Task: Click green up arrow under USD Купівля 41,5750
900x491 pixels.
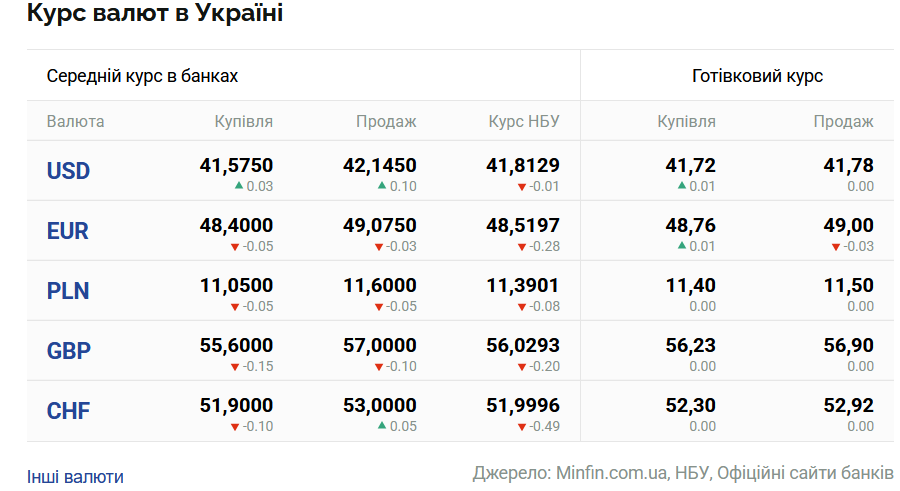Action: pyautogui.click(x=239, y=185)
